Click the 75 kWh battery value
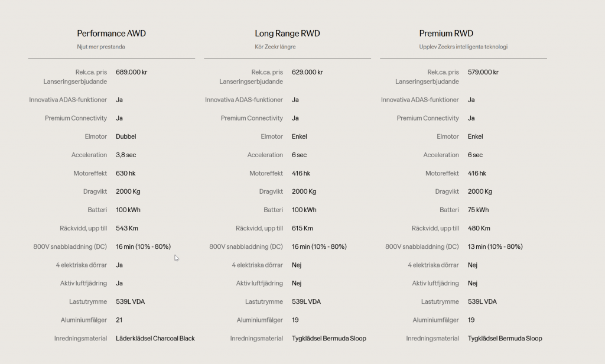Screen dimensions: 605x364 point(478,210)
